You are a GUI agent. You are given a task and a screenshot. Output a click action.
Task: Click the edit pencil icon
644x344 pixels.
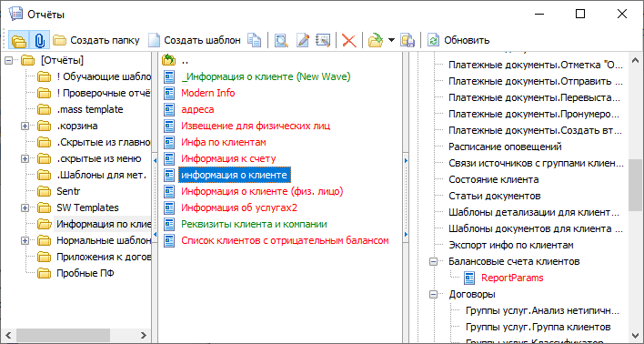point(303,40)
